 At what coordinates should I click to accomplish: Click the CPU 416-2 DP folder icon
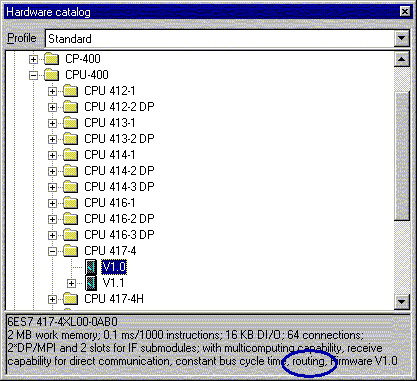(70, 219)
